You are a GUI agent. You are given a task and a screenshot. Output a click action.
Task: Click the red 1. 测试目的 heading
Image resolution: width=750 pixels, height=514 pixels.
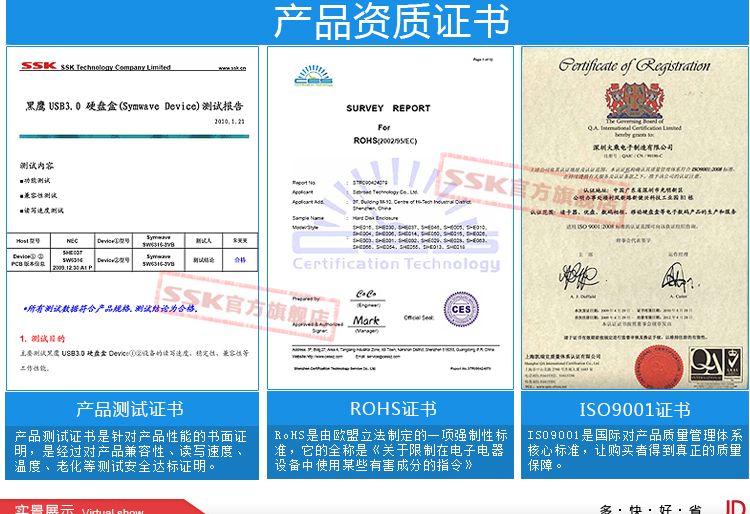click(x=42, y=339)
